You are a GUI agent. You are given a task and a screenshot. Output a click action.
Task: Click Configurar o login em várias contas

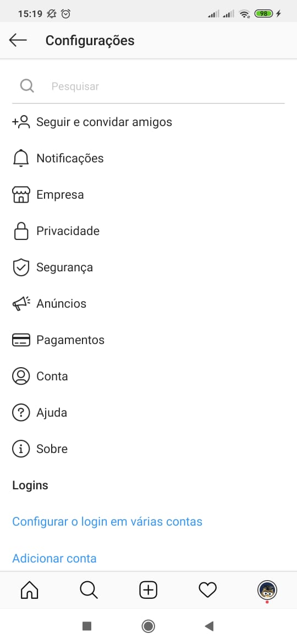pyautogui.click(x=107, y=522)
